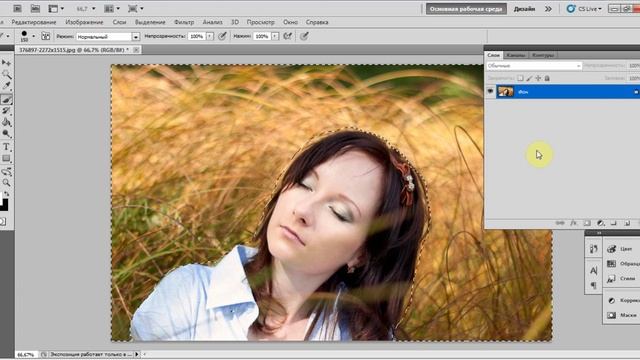Show more workspaces with double chevron

click(x=548, y=9)
